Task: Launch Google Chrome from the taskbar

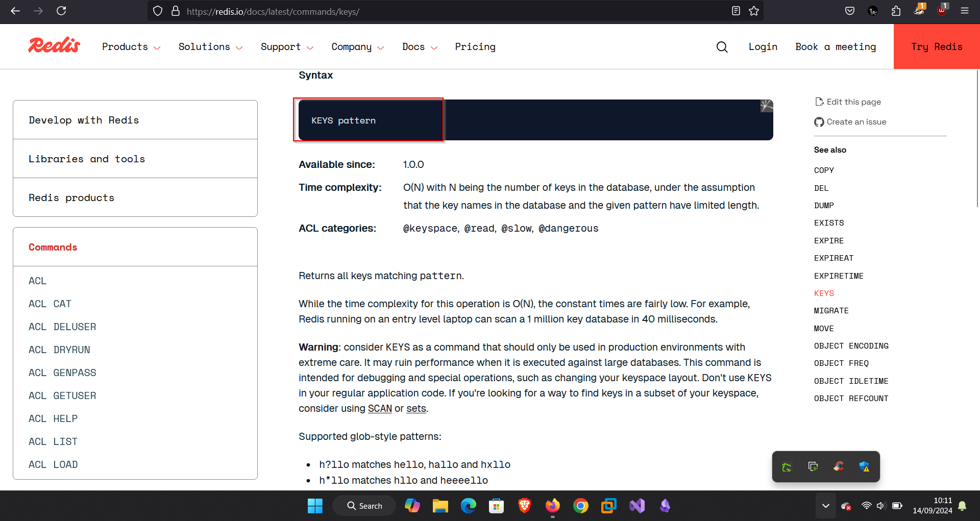Action: (x=580, y=506)
